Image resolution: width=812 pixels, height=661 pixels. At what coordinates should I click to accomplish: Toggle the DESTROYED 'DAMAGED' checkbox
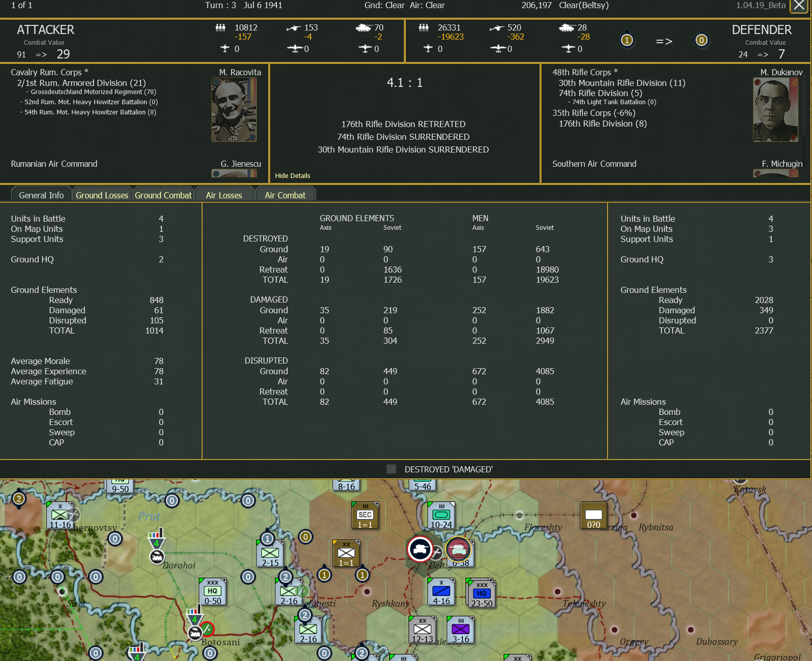[x=391, y=469]
